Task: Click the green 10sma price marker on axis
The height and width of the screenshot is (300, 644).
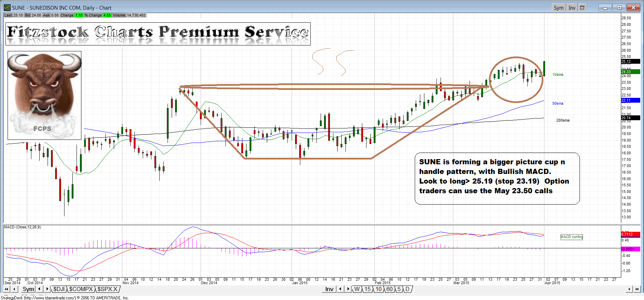Action: click(x=630, y=72)
